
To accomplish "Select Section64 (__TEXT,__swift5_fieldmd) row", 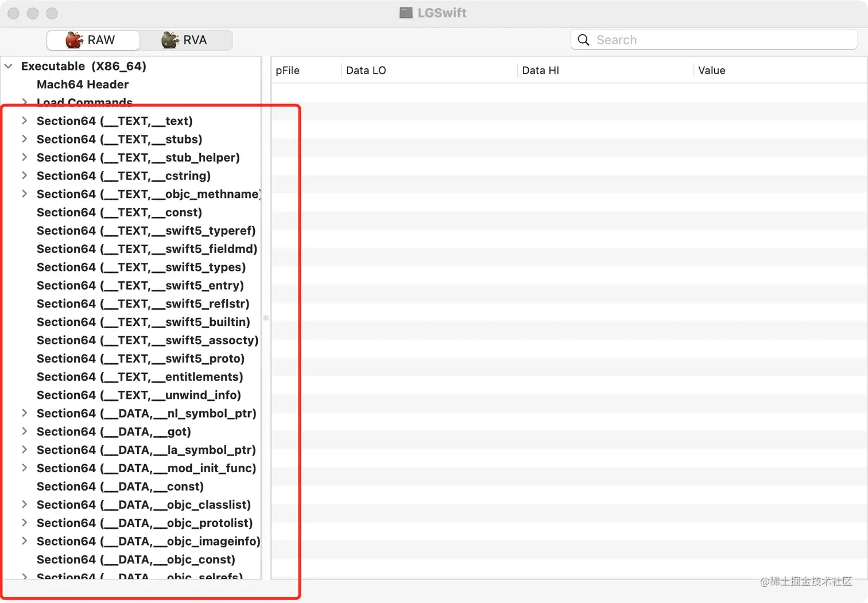I will (131, 249).
